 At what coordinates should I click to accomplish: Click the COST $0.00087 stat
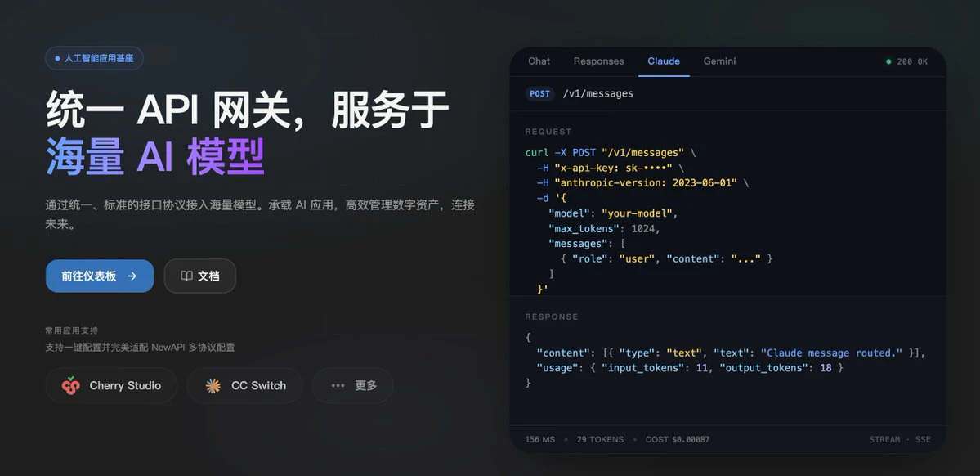[678, 440]
